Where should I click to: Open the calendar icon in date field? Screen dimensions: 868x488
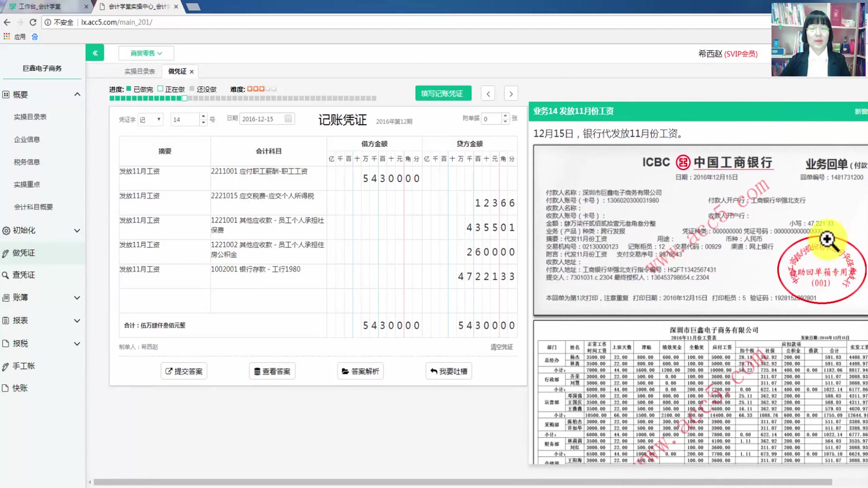(288, 119)
